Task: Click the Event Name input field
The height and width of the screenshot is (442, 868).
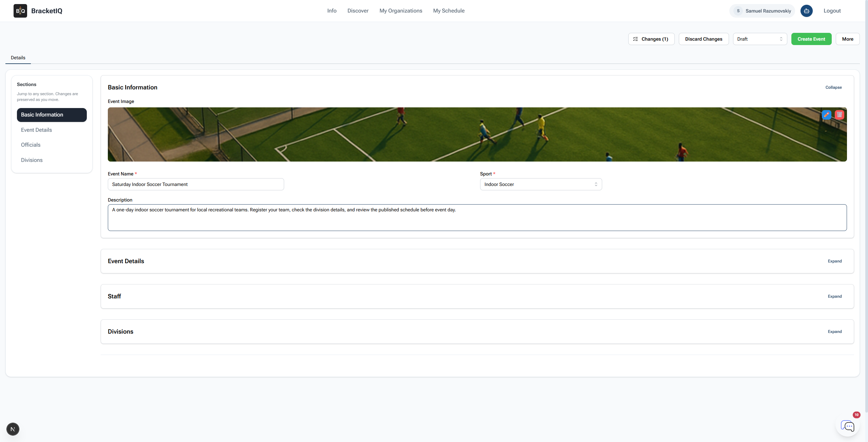Action: [x=196, y=184]
